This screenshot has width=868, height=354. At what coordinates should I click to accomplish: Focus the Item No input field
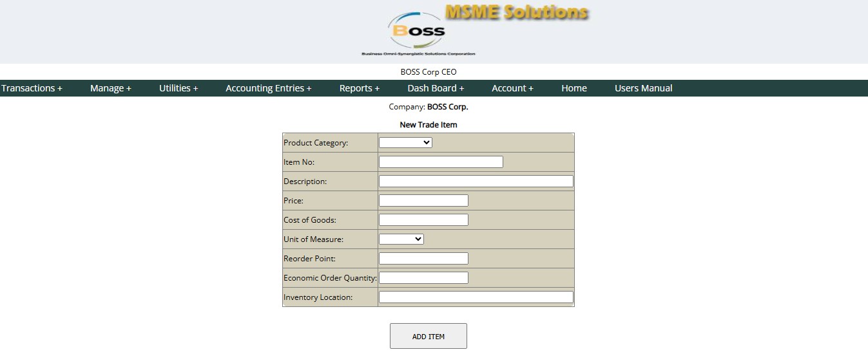(441, 162)
